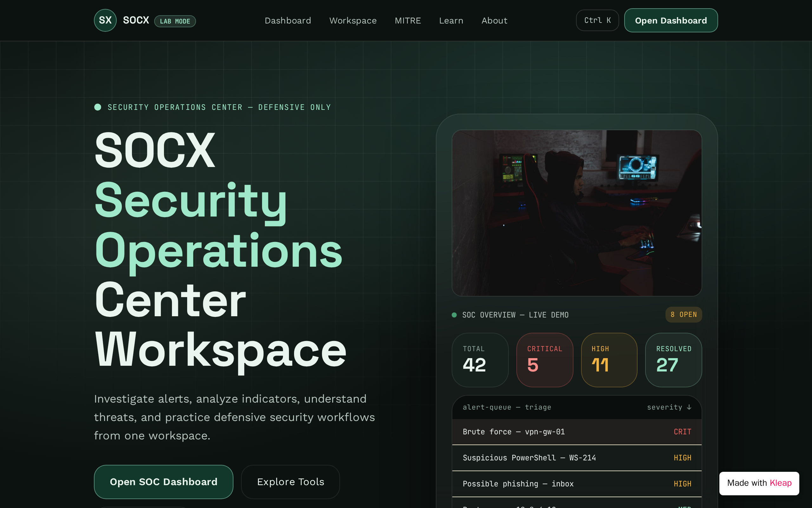Image resolution: width=812 pixels, height=508 pixels.
Task: Select the CRITICAL 5 stat card
Action: click(545, 360)
